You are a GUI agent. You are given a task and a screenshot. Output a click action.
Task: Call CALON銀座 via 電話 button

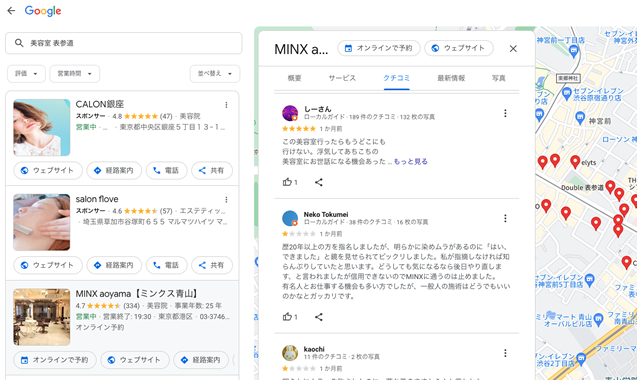[166, 170]
